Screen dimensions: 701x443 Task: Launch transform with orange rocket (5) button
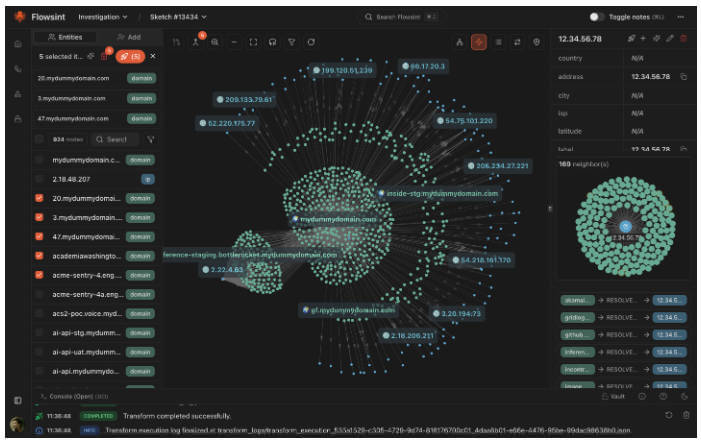pos(130,56)
